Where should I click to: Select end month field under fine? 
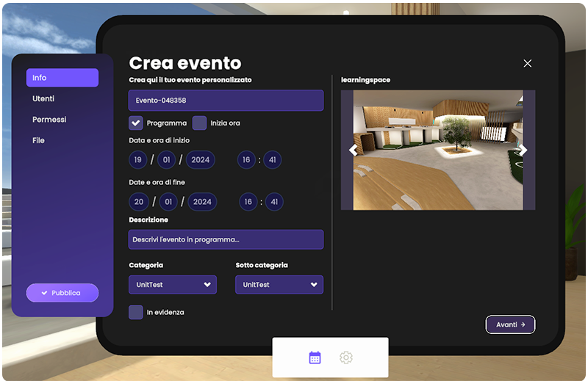[168, 202]
